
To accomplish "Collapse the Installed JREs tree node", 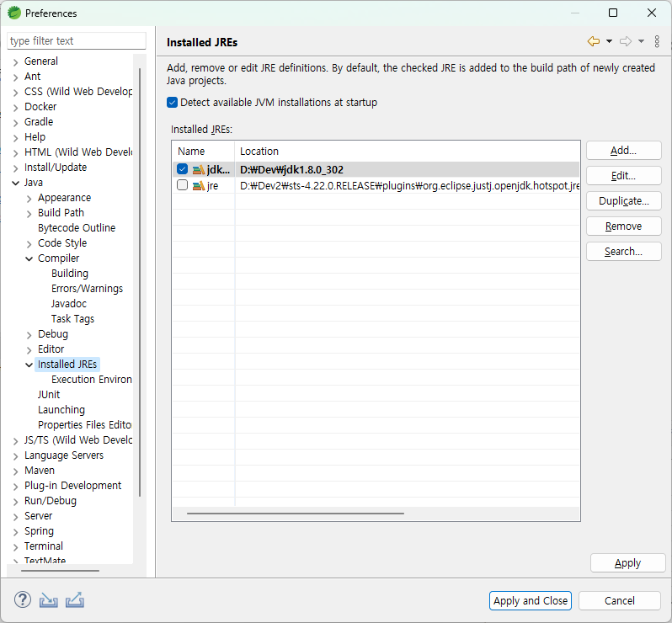I will (29, 365).
